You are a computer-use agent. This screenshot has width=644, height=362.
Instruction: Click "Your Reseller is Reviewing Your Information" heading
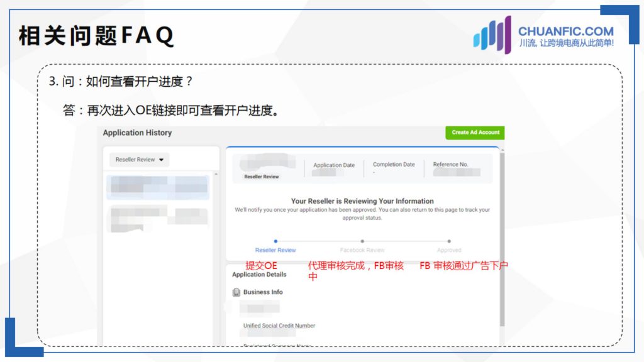(362, 201)
